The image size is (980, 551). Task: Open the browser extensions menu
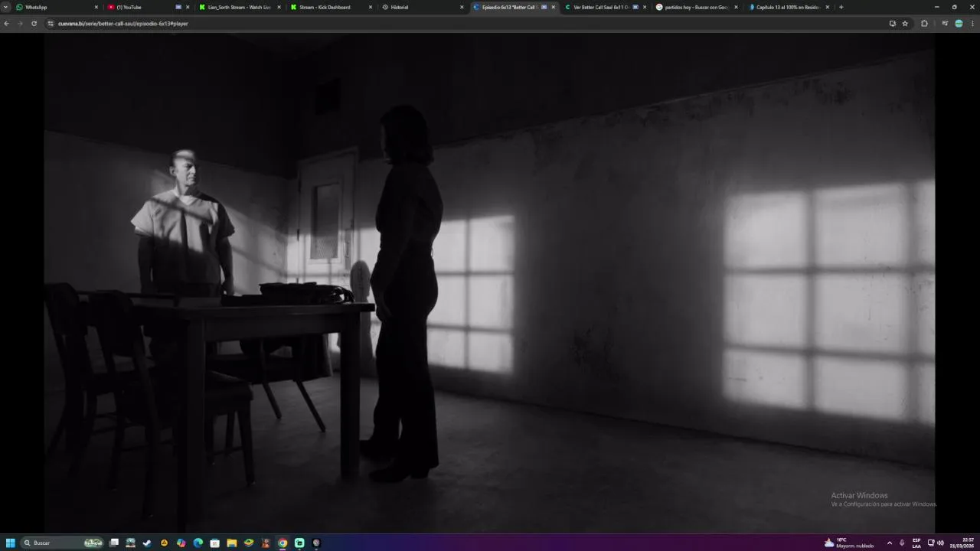(924, 24)
